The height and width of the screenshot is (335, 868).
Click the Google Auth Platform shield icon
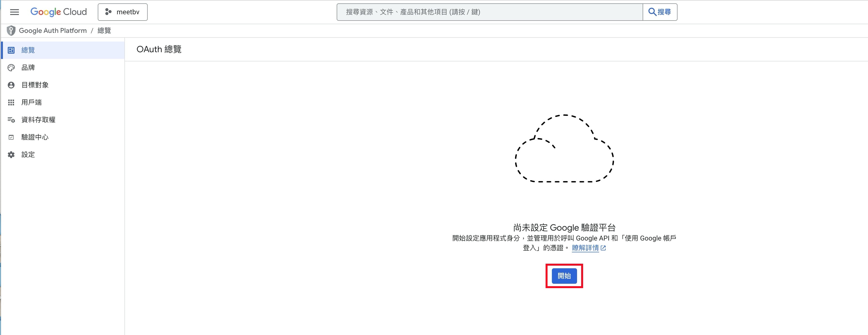point(11,31)
